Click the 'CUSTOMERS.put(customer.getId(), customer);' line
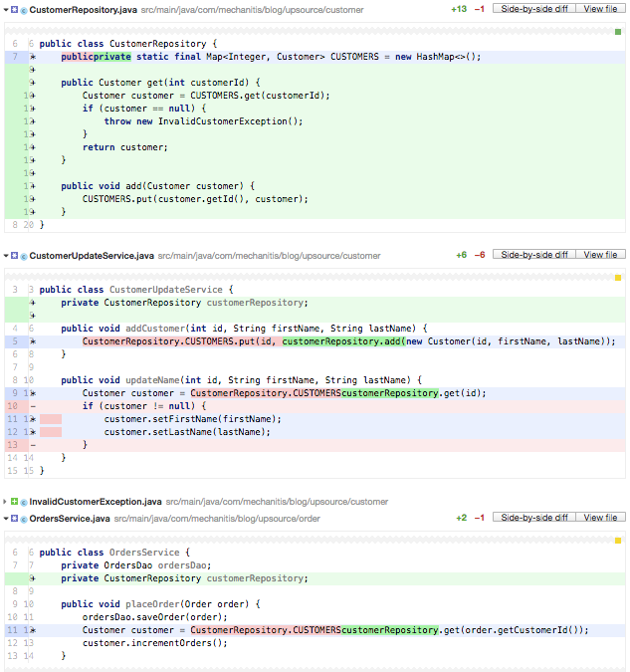 click(195, 199)
